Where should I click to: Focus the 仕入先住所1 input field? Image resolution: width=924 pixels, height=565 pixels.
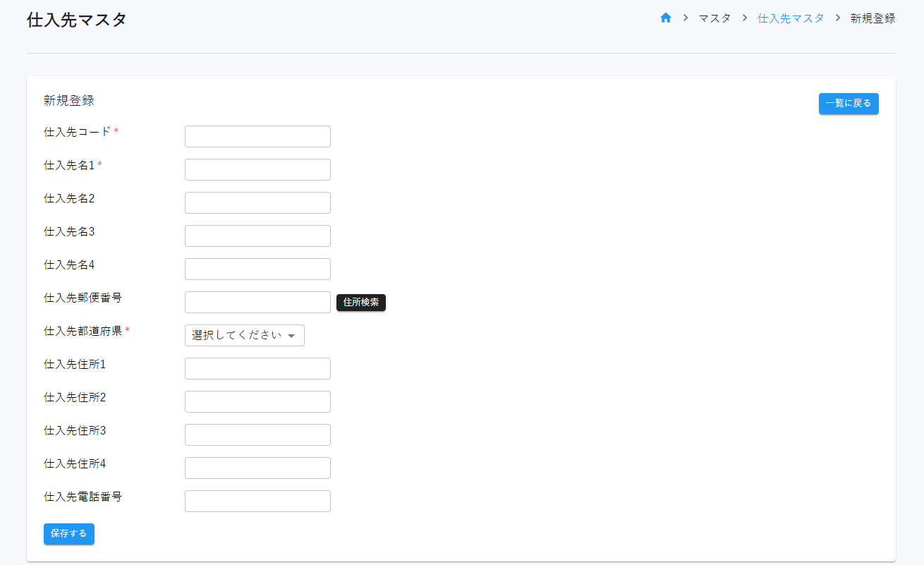pyautogui.click(x=257, y=369)
